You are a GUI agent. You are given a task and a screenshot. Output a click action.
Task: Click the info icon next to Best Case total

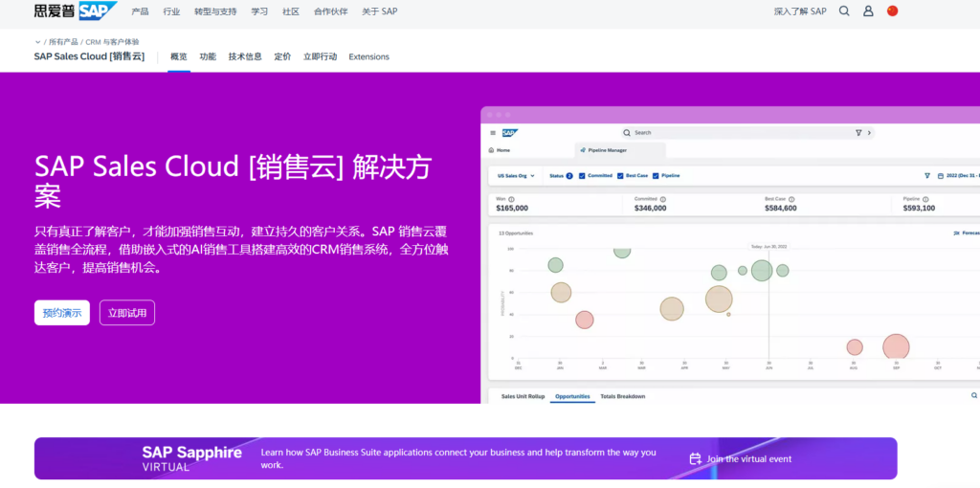[791, 199]
